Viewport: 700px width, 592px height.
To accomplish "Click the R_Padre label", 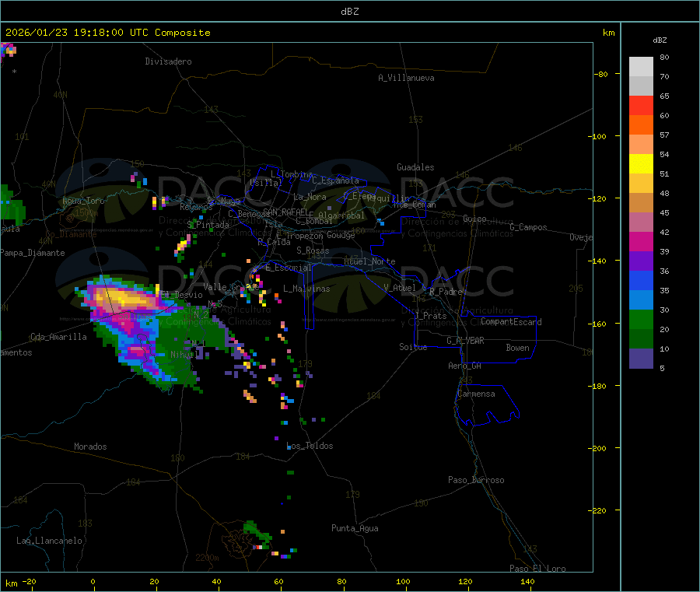I will pyautogui.click(x=446, y=292).
